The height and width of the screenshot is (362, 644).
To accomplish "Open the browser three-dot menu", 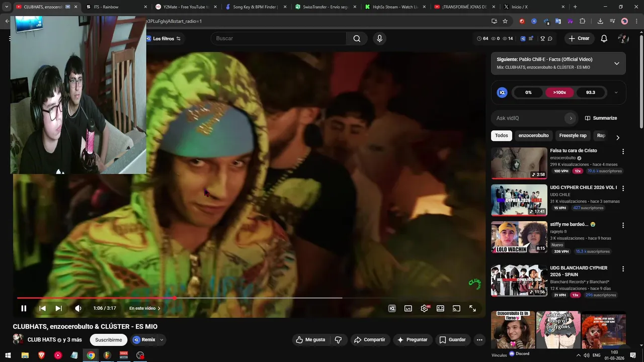I will 636,21.
